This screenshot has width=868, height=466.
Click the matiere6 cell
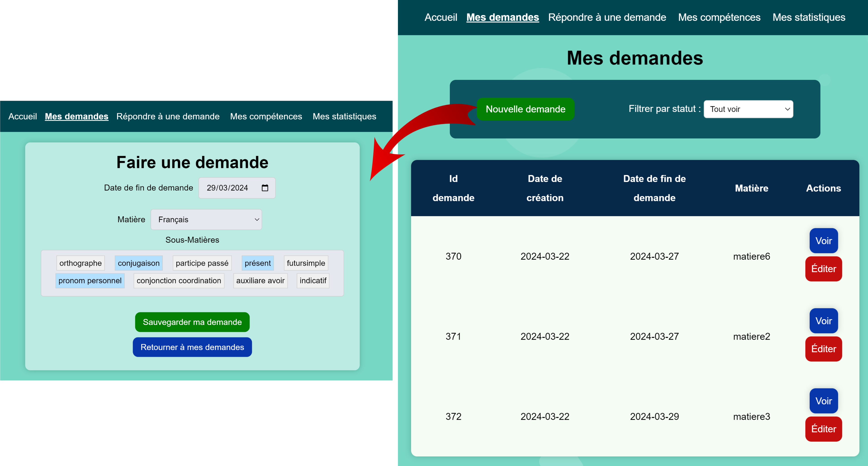[x=752, y=256]
